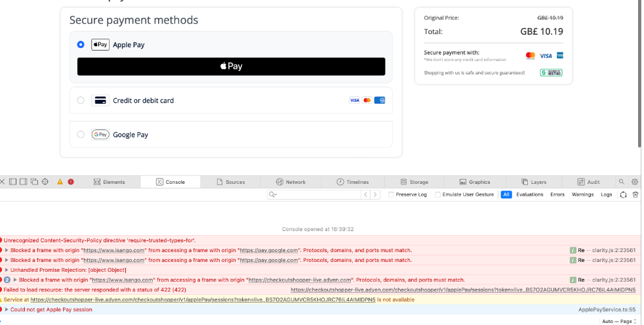Screen dimensions: 644x325
Task: Filter the console by Evaluations
Action: (530, 194)
